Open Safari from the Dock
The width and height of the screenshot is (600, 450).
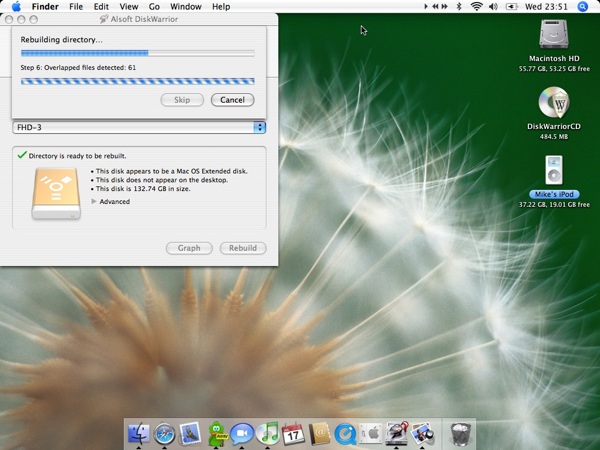click(x=165, y=433)
